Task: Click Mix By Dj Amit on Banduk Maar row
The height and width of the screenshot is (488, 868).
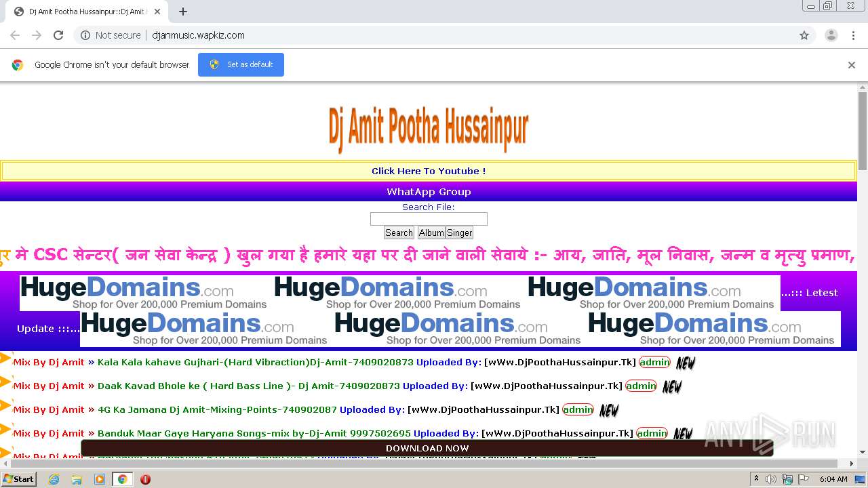Action: click(x=49, y=434)
